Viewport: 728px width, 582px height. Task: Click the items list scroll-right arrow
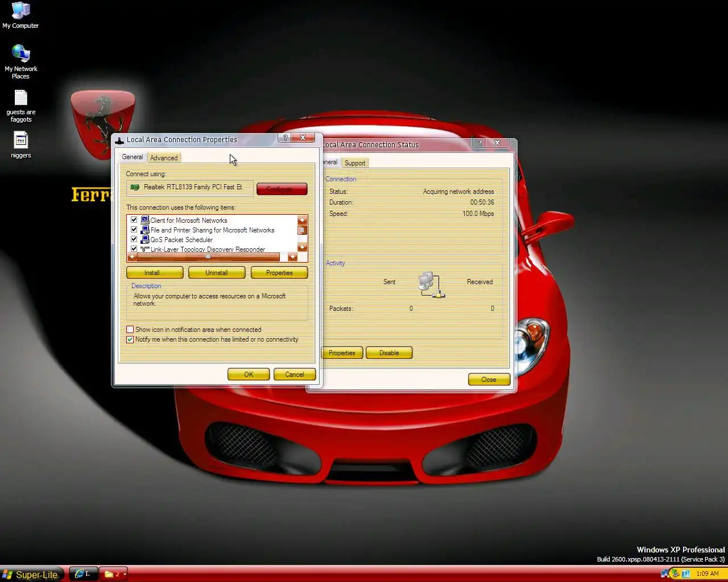(293, 257)
